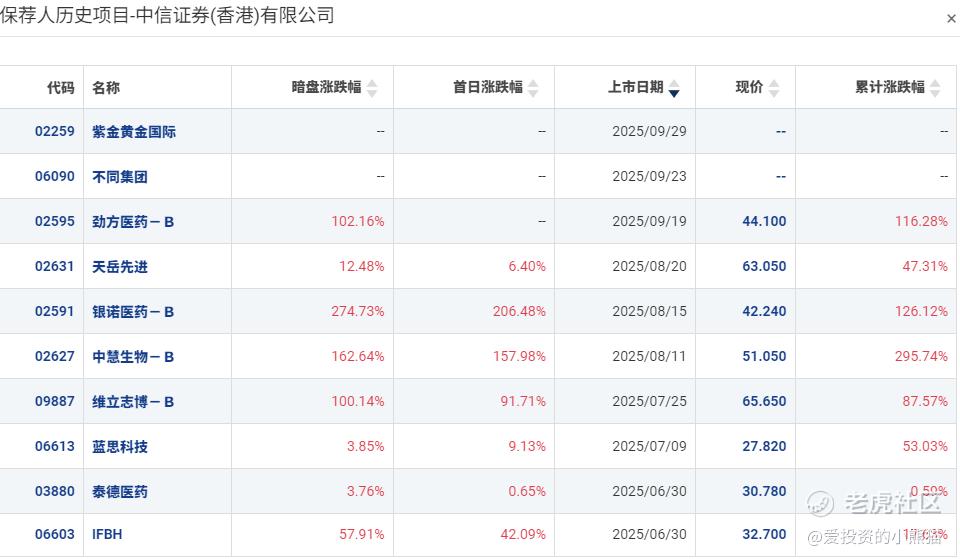The image size is (960, 559).
Task: Open 中慧生物－B stock name
Action: click(x=133, y=357)
